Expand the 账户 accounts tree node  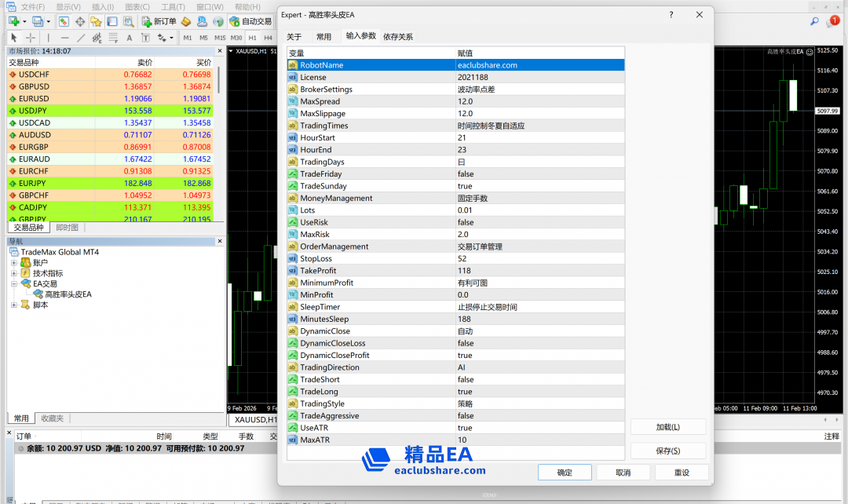tap(14, 263)
